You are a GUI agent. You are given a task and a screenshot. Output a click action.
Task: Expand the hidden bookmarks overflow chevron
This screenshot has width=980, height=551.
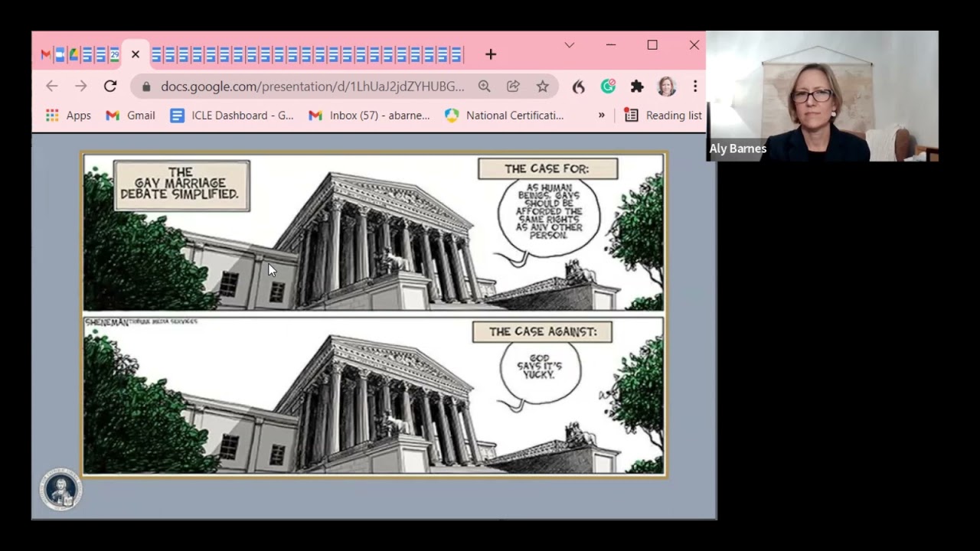(601, 116)
